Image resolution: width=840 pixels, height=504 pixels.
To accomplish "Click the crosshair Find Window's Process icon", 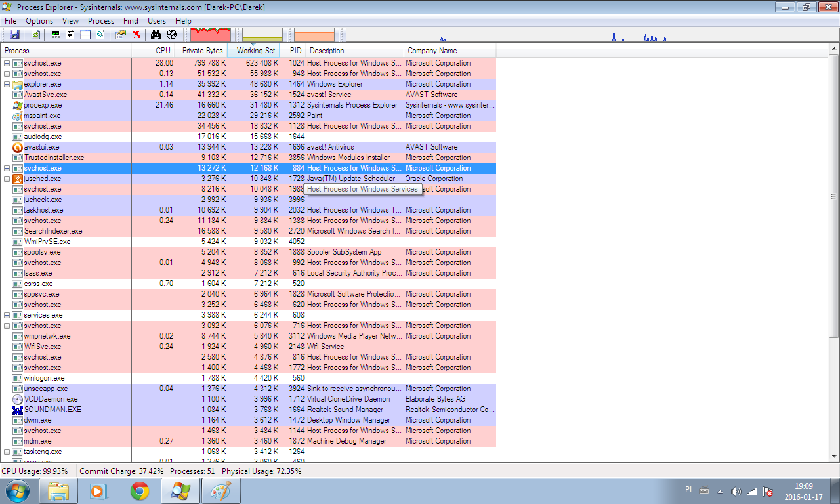I will coord(171,34).
